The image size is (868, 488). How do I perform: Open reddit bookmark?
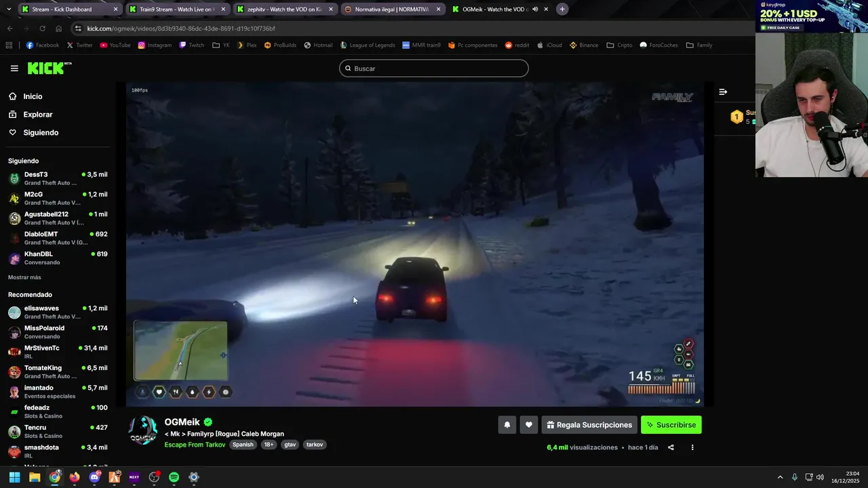point(517,45)
